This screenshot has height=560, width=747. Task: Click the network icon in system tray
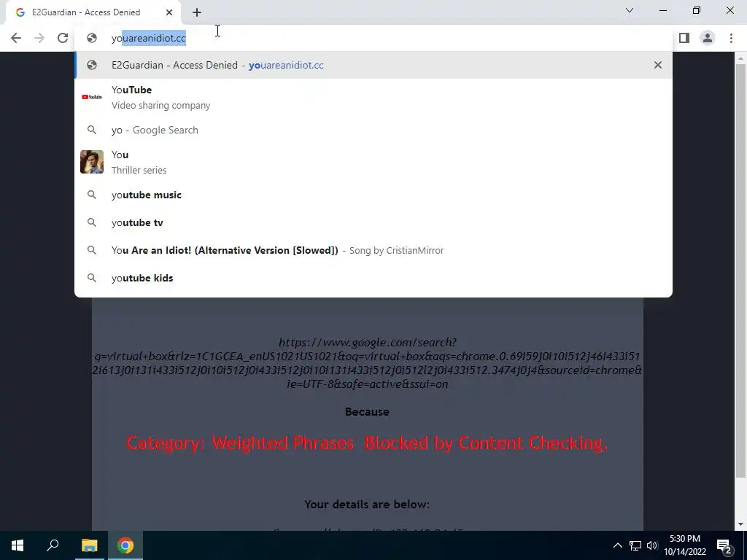[x=635, y=545]
